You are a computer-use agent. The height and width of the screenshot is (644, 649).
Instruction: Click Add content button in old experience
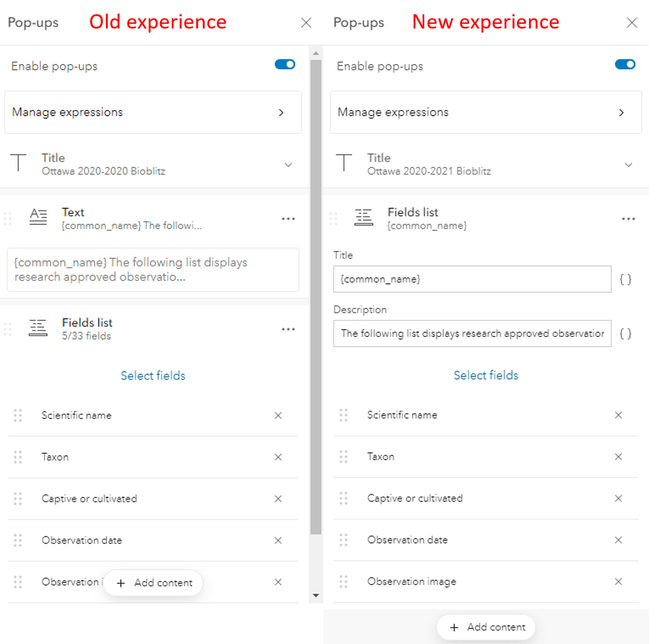153,583
